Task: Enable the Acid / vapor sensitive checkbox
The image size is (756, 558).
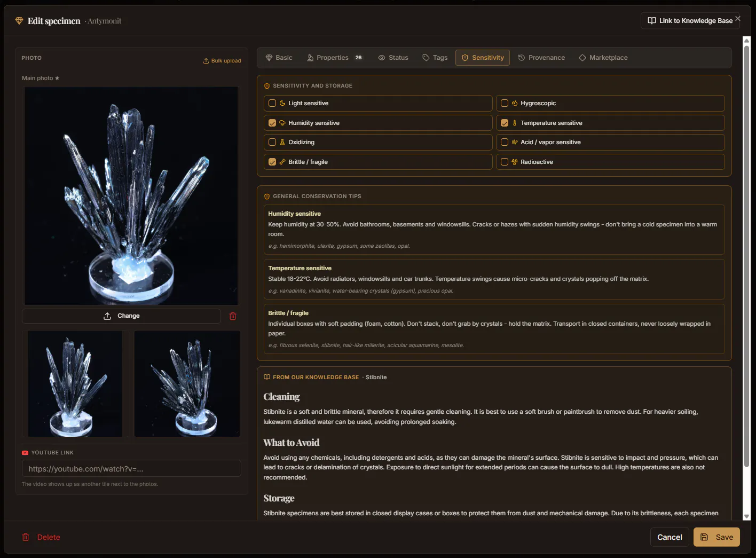Action: (505, 142)
